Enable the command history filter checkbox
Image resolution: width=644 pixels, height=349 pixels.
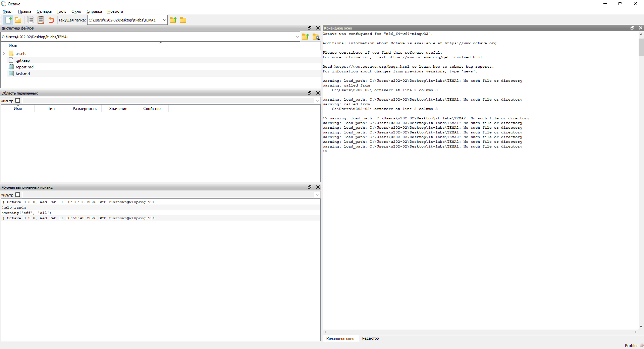pyautogui.click(x=18, y=195)
